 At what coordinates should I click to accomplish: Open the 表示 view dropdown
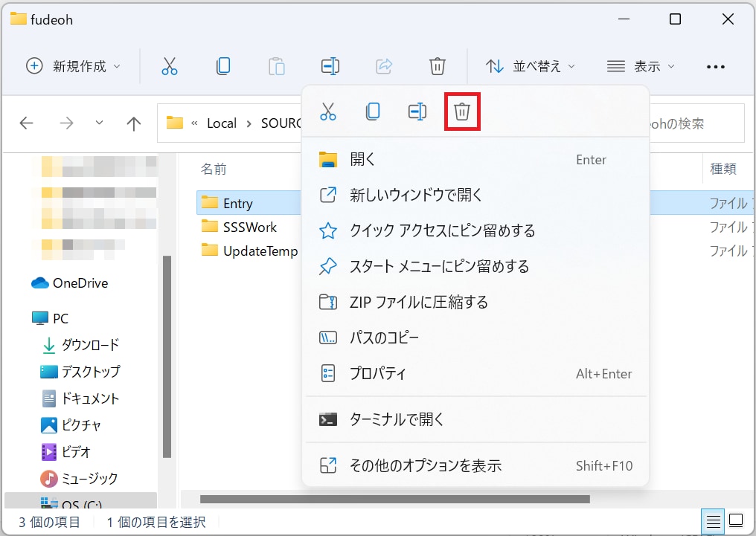click(641, 66)
